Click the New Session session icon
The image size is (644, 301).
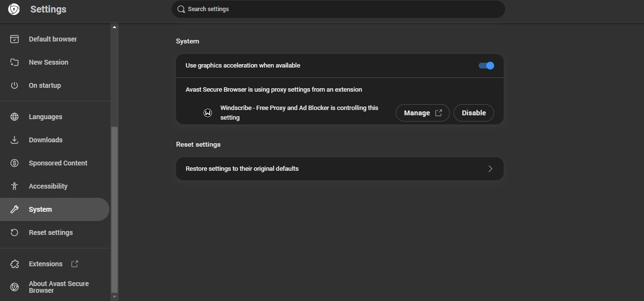(x=14, y=62)
